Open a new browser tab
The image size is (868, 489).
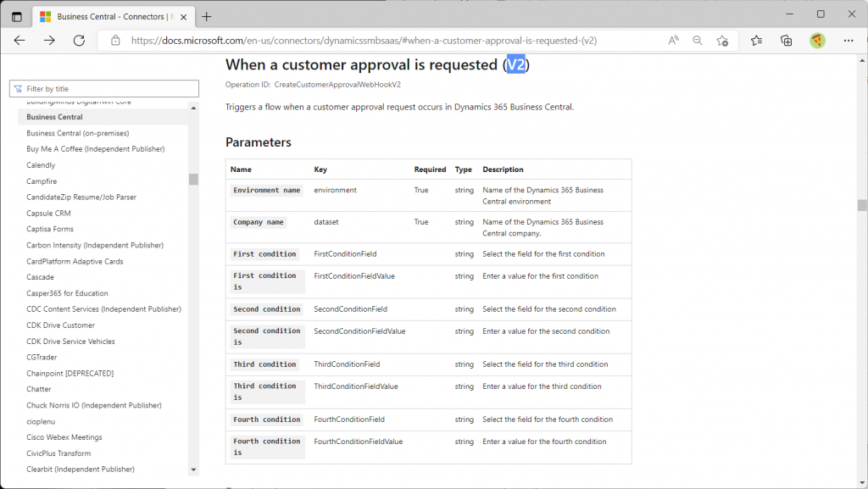(x=207, y=17)
